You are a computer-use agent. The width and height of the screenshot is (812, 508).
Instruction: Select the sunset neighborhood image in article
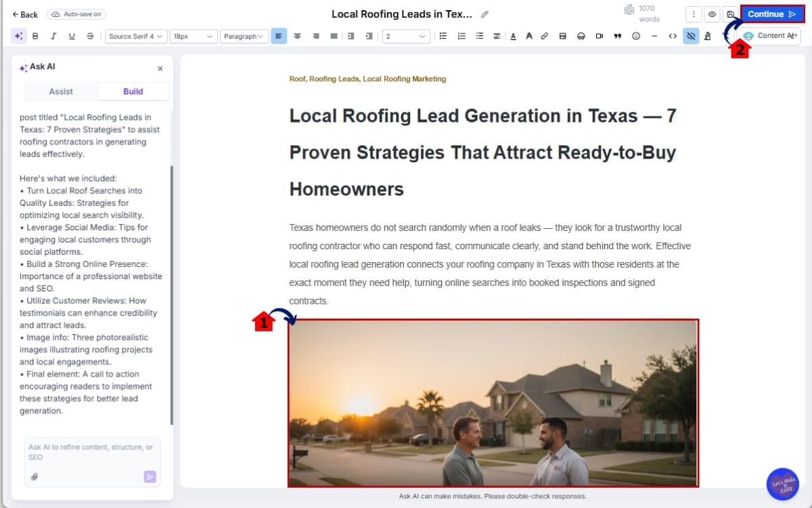pyautogui.click(x=493, y=403)
